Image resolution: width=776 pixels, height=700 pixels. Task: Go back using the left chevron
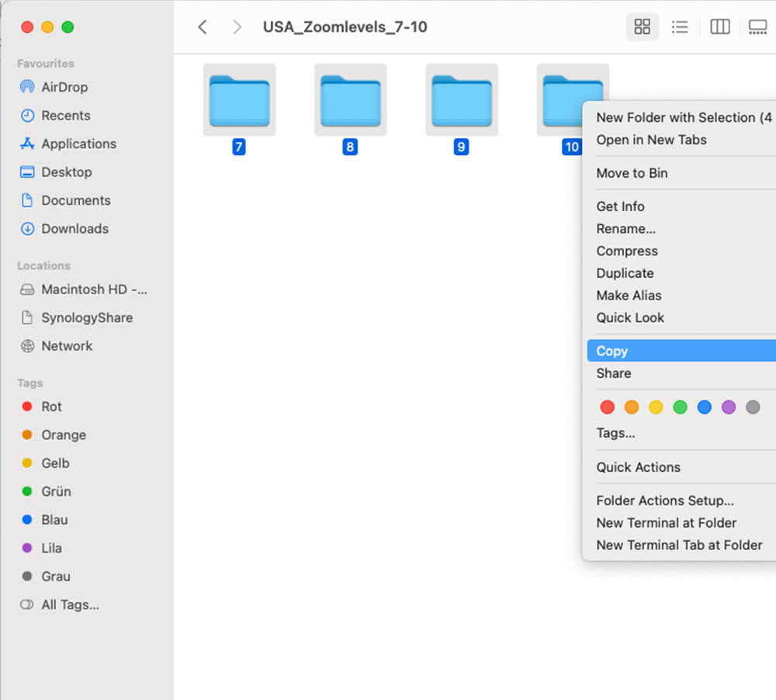(x=203, y=27)
